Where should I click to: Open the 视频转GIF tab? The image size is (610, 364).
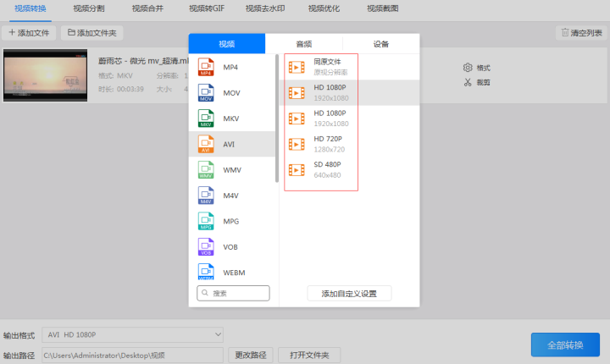coord(207,8)
